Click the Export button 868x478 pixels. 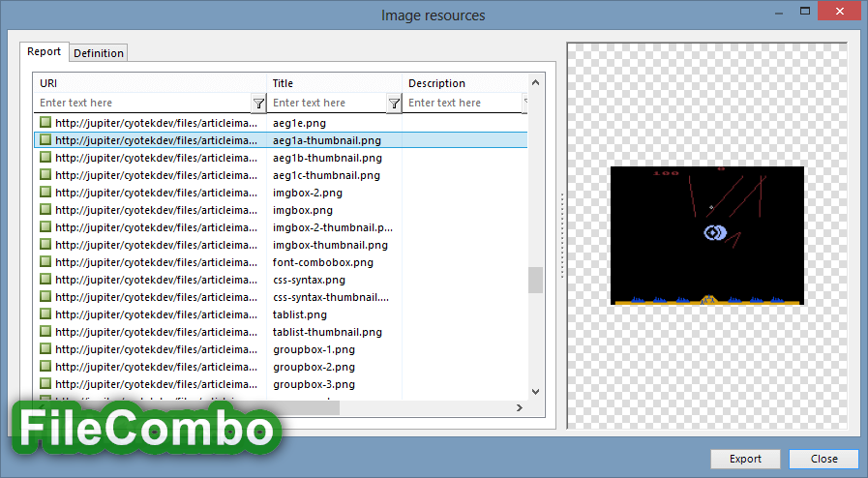[745, 459]
